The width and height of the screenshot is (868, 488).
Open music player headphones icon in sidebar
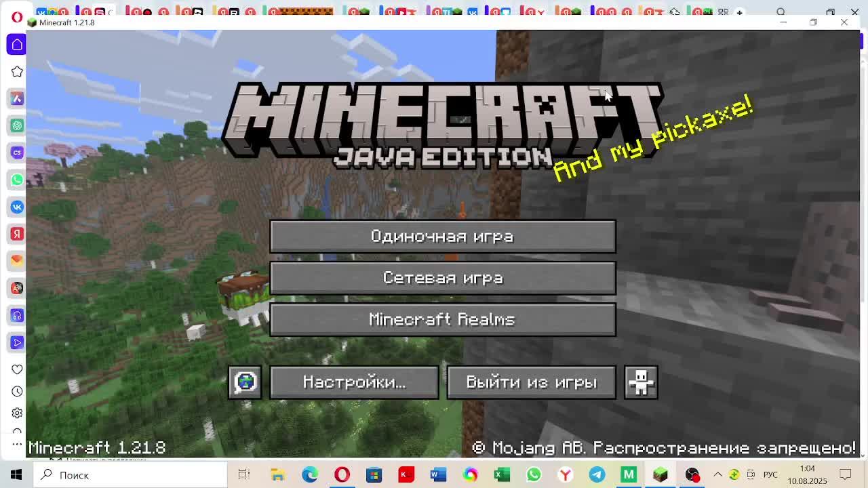point(17,315)
